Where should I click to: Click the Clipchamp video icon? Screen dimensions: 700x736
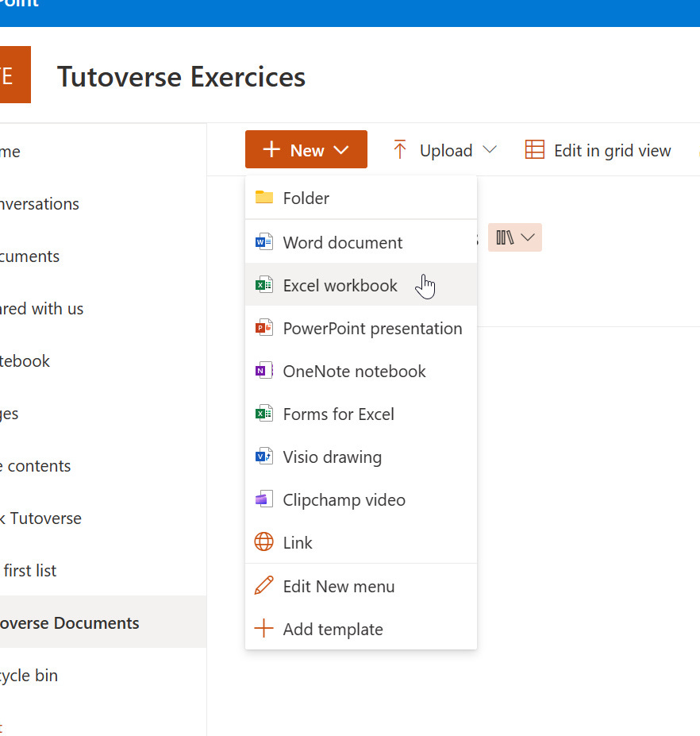pos(264,499)
